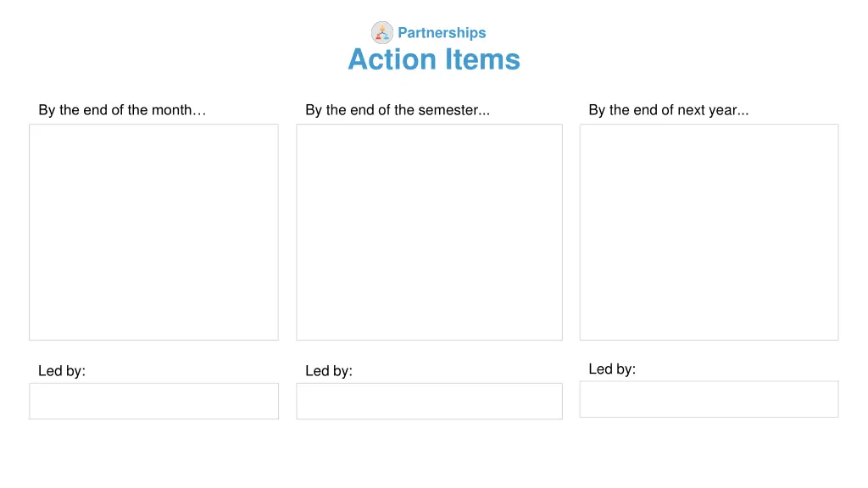This screenshot has height=488, width=868.
Task: Click the Partnerships logo icon
Action: (x=382, y=33)
